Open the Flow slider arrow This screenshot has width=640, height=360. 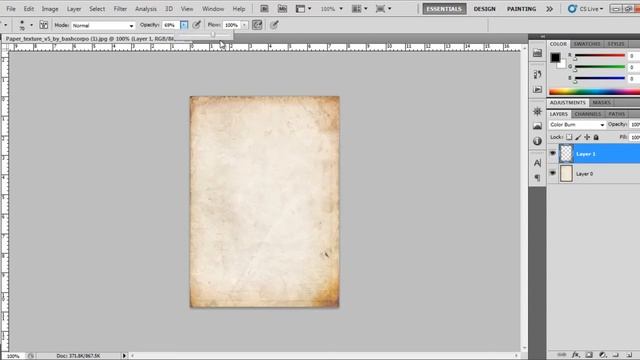pyautogui.click(x=244, y=25)
